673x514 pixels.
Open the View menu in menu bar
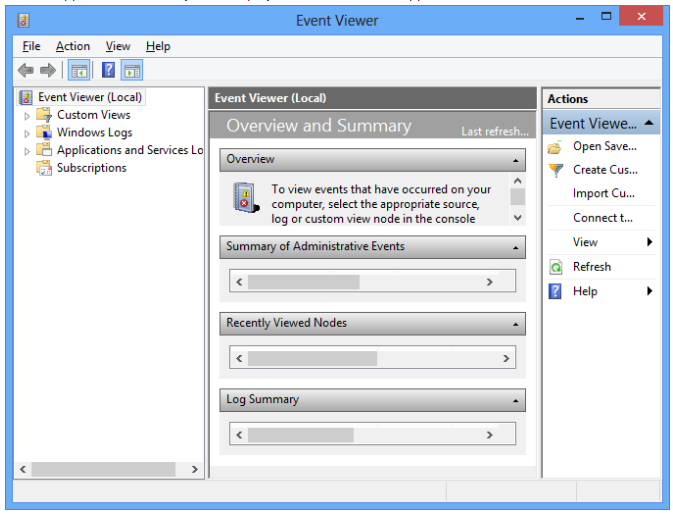[x=118, y=46]
